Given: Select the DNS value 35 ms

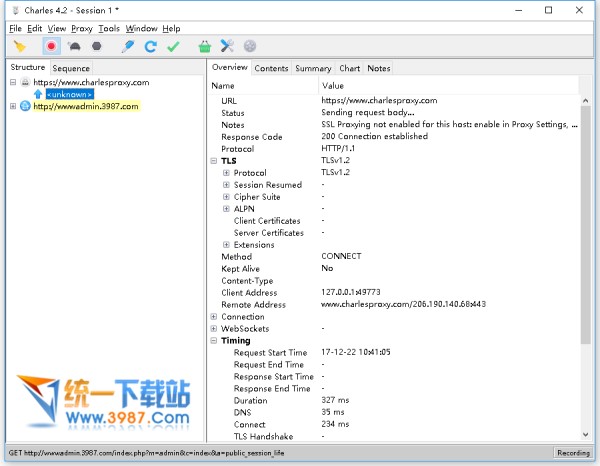Looking at the screenshot, I should 333,412.
